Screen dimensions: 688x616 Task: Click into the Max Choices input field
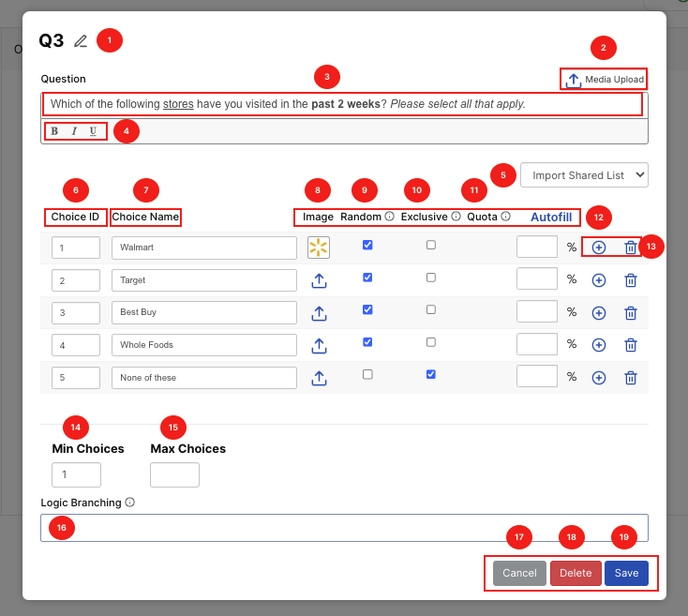pyautogui.click(x=174, y=475)
